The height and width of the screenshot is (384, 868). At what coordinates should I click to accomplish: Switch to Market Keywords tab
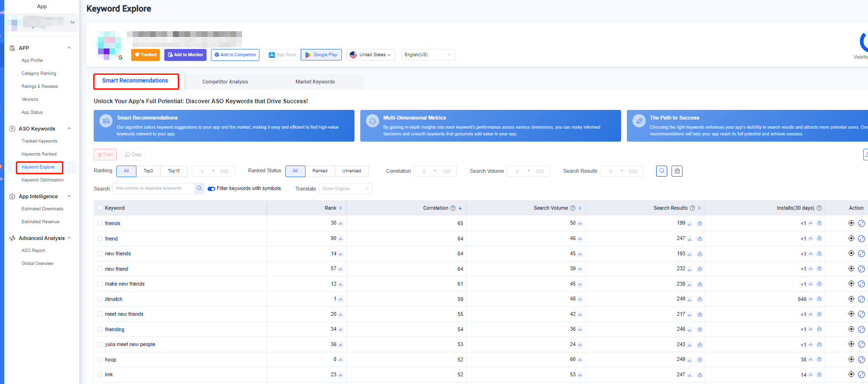(315, 82)
